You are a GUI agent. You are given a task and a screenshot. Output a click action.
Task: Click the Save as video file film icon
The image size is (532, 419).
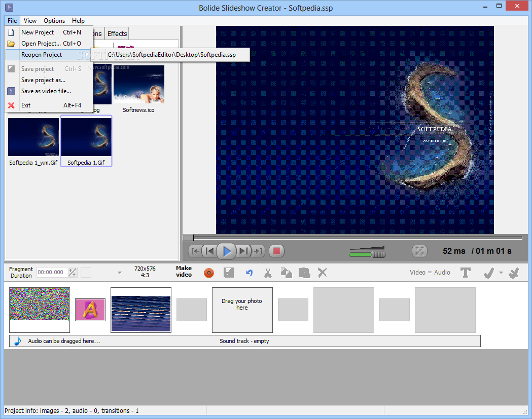point(11,91)
